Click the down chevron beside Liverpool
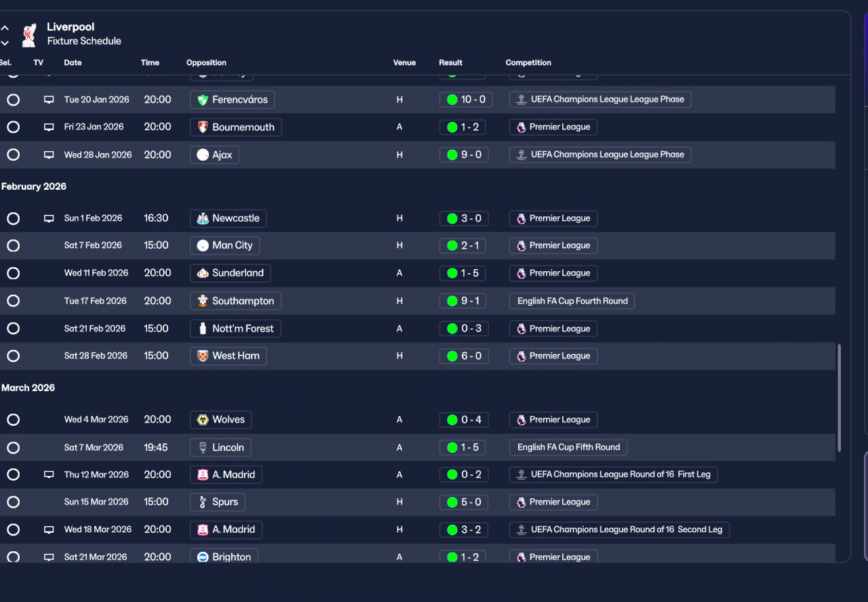This screenshot has height=602, width=868. [5, 43]
